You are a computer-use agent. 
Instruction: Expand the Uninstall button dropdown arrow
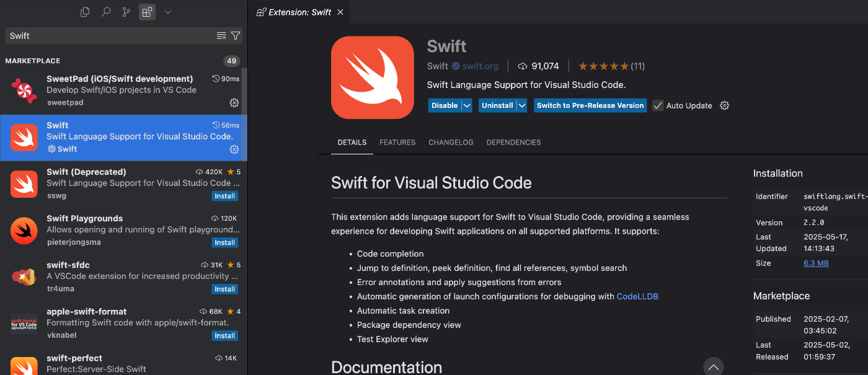(x=522, y=105)
